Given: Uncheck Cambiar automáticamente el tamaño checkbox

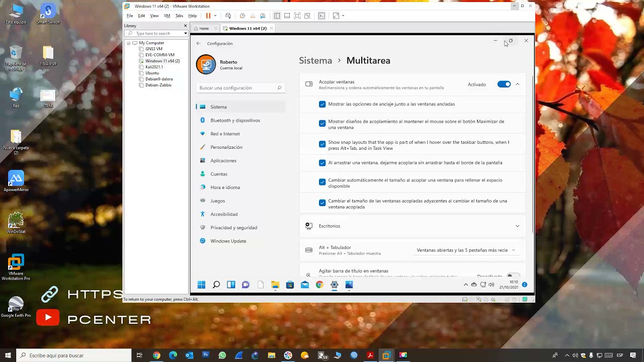Looking at the screenshot, I should (322, 182).
